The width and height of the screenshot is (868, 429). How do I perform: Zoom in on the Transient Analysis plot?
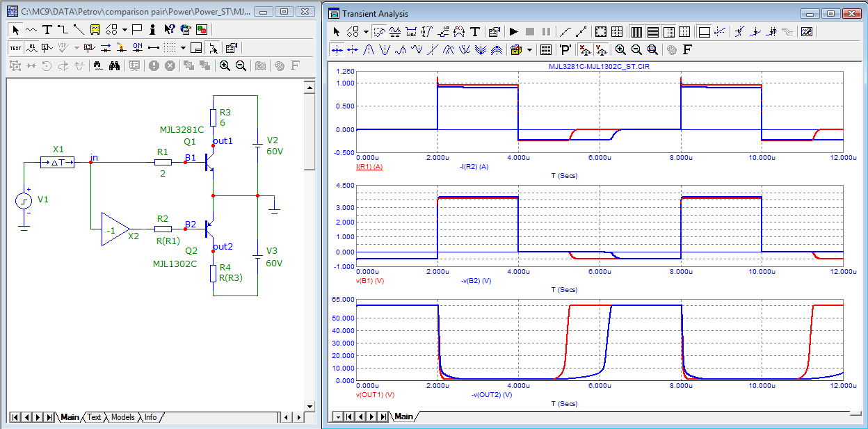(620, 49)
